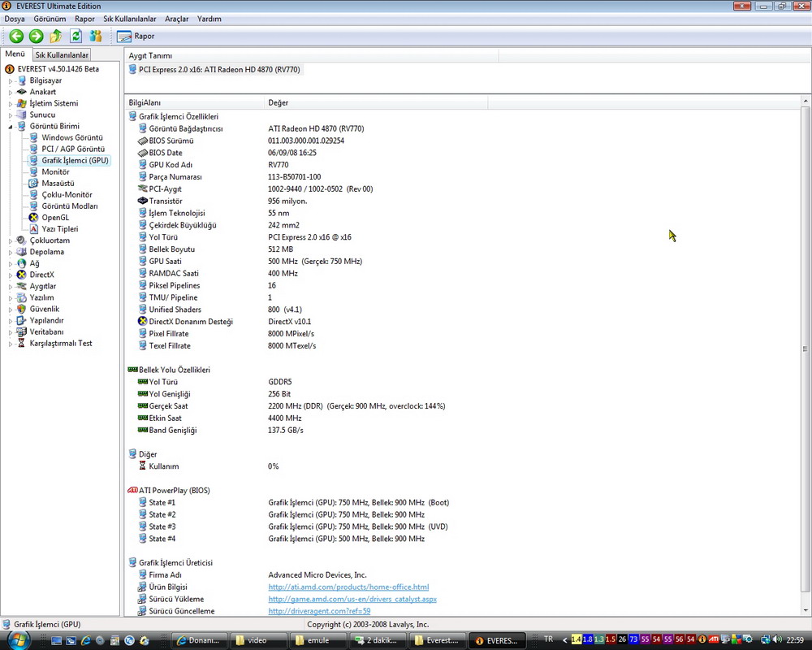Click the BIOS Sürümü chip icon
This screenshot has height=650, width=812.
click(143, 141)
